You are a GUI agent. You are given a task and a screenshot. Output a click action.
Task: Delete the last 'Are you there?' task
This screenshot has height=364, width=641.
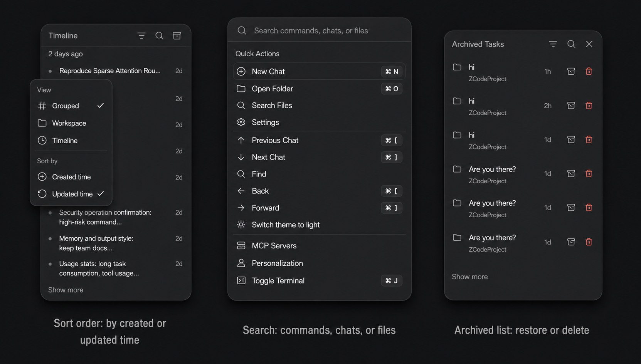(x=589, y=242)
